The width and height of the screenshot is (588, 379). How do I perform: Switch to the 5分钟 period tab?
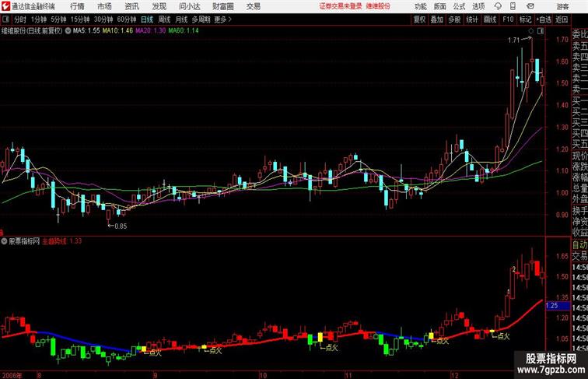[x=58, y=19]
